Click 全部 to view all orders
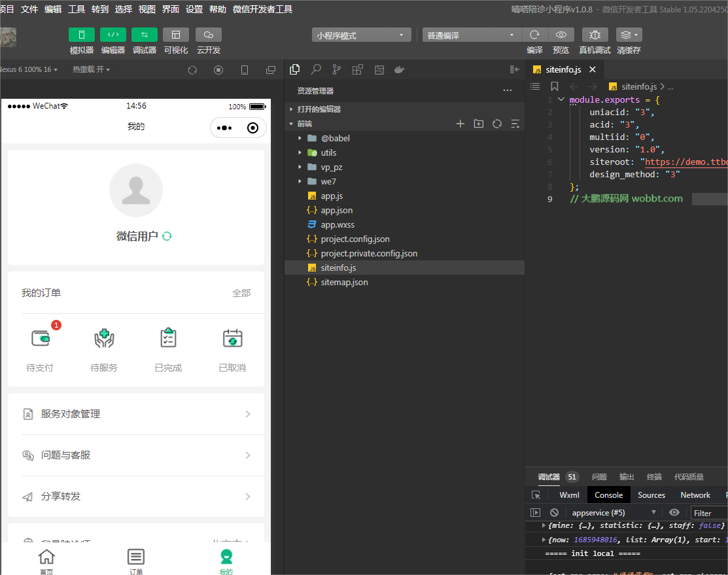 click(x=241, y=293)
